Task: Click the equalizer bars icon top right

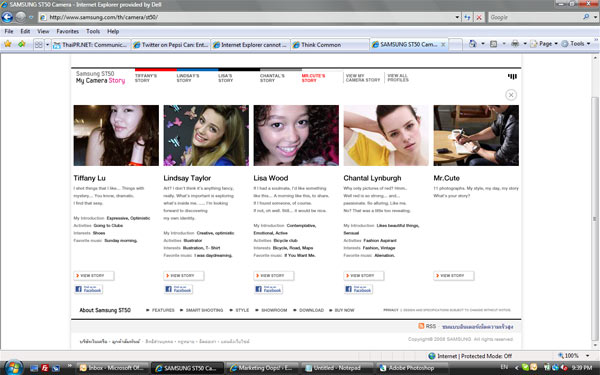Action: (512, 77)
